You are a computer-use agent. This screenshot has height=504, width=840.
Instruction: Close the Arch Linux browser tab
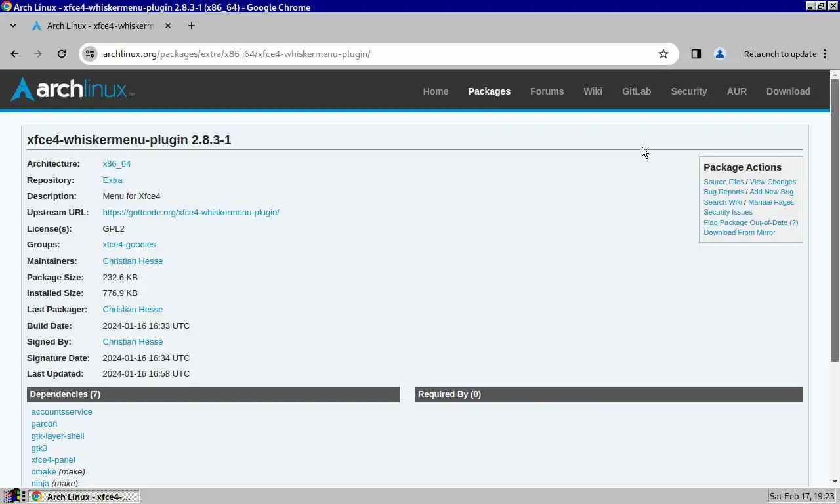pyautogui.click(x=168, y=26)
